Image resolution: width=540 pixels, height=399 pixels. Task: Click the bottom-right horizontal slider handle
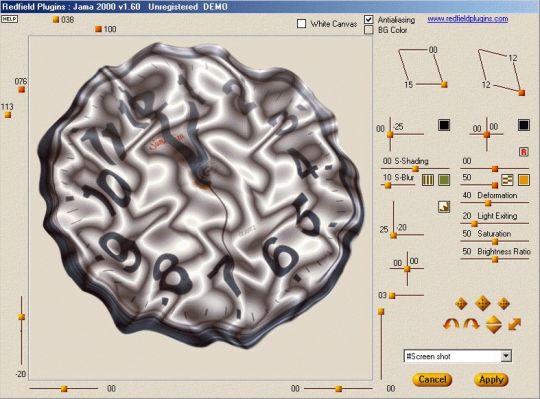pyautogui.click(x=339, y=389)
